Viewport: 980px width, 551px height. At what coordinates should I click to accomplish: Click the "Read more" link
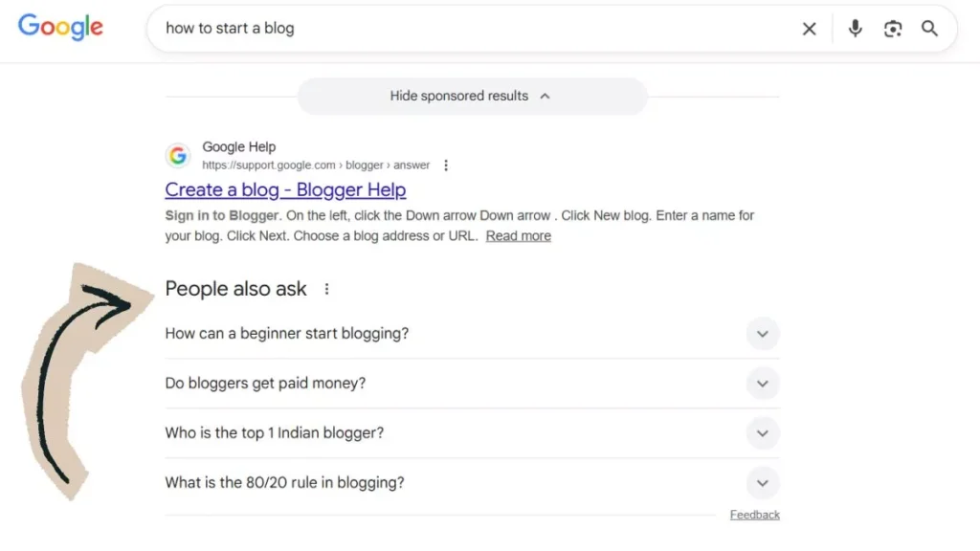[518, 235]
